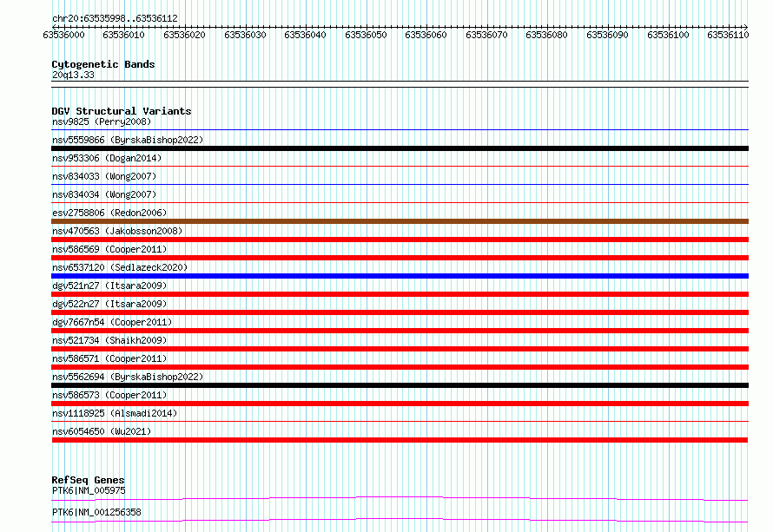The width and height of the screenshot is (773, 532).
Task: Open the PTK6|NM_001256358 gene label
Action: tap(96, 512)
